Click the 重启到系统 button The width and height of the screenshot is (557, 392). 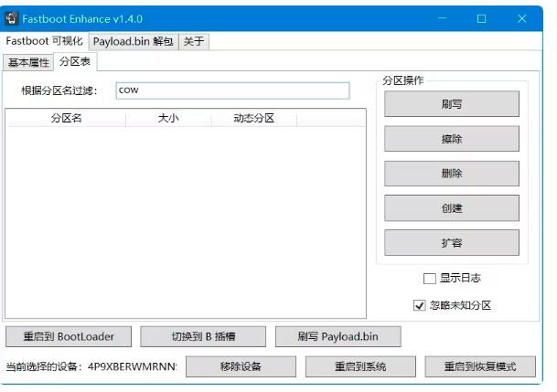(360, 366)
